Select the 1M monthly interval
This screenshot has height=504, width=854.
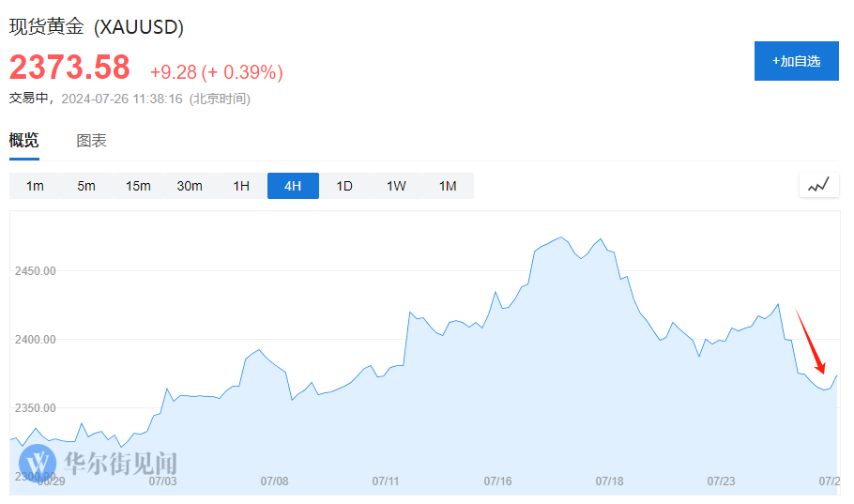(x=448, y=186)
